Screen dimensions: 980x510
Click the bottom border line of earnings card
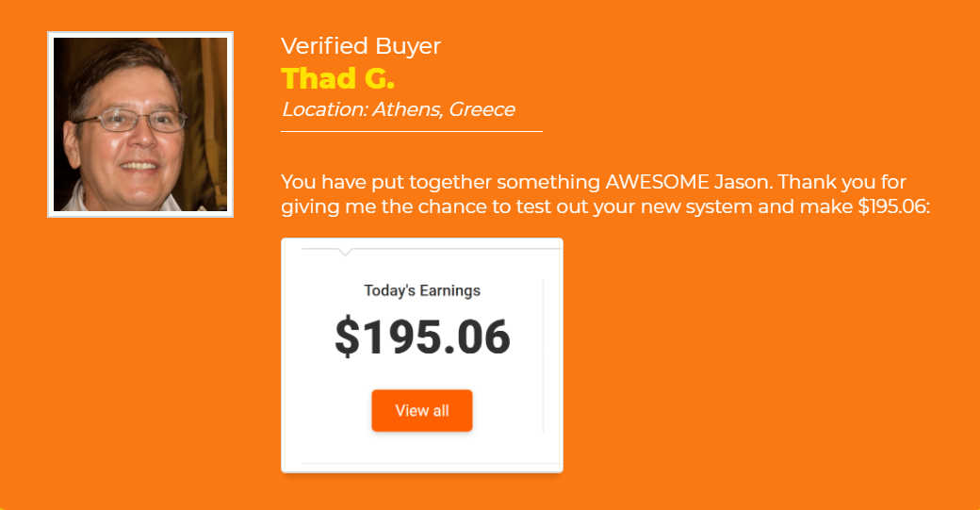(x=432, y=464)
